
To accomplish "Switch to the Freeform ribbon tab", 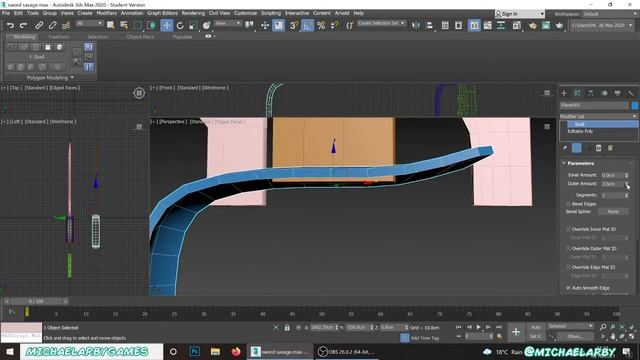I will click(59, 37).
